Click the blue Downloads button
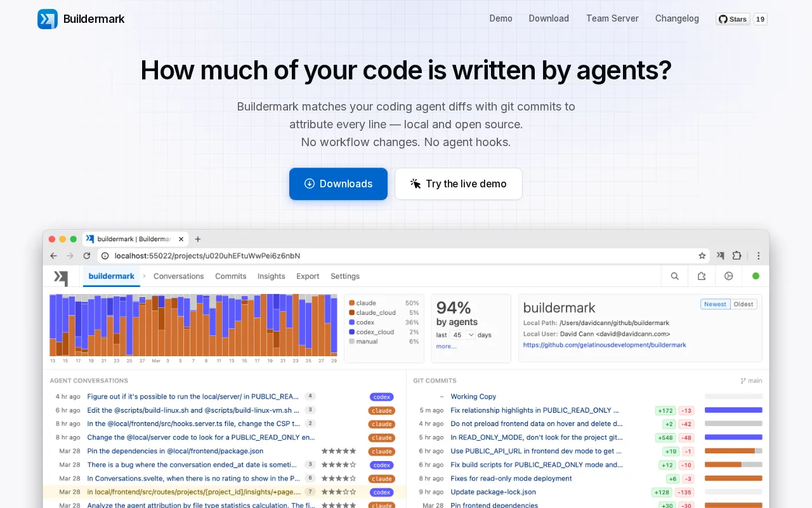The width and height of the screenshot is (812, 508). 338,184
